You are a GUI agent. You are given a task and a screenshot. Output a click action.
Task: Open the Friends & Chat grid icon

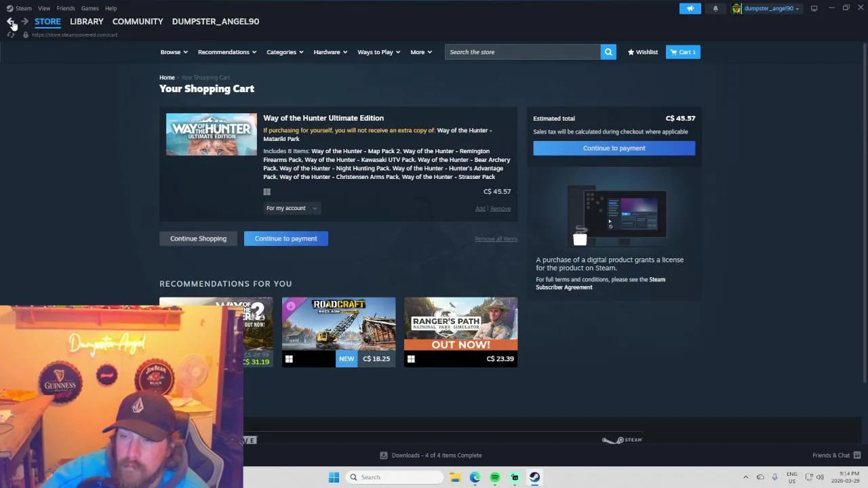click(x=857, y=455)
